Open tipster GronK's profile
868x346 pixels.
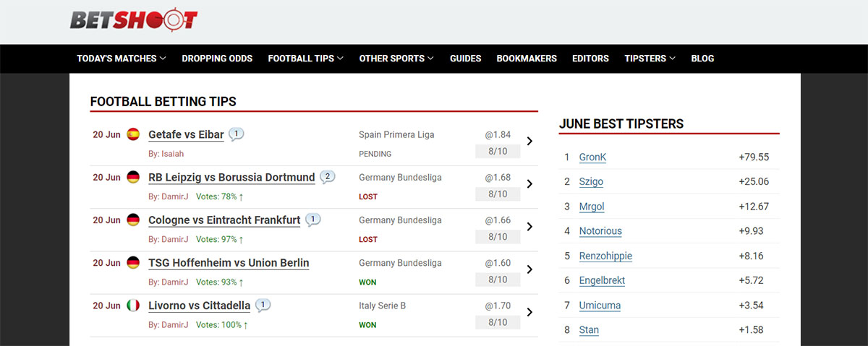coord(592,157)
